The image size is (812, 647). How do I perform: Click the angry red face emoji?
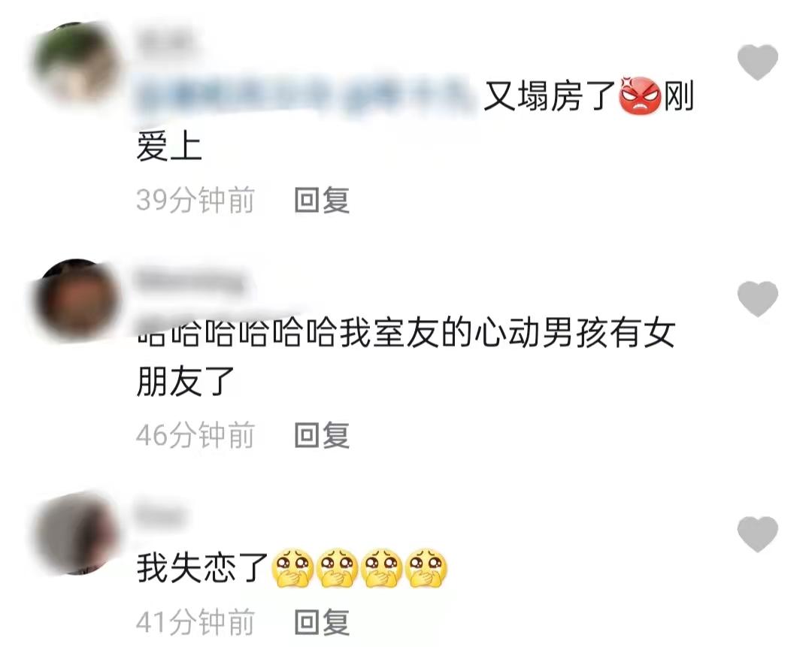pos(640,95)
